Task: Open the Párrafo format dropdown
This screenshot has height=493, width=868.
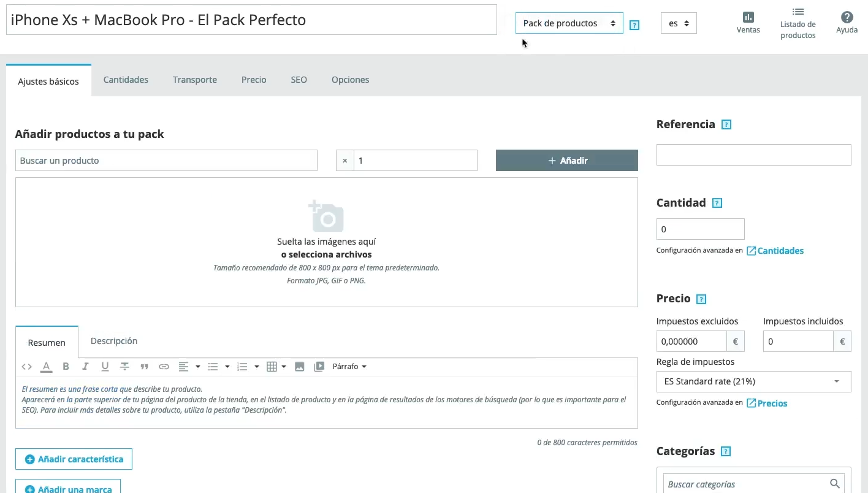Action: 349,367
